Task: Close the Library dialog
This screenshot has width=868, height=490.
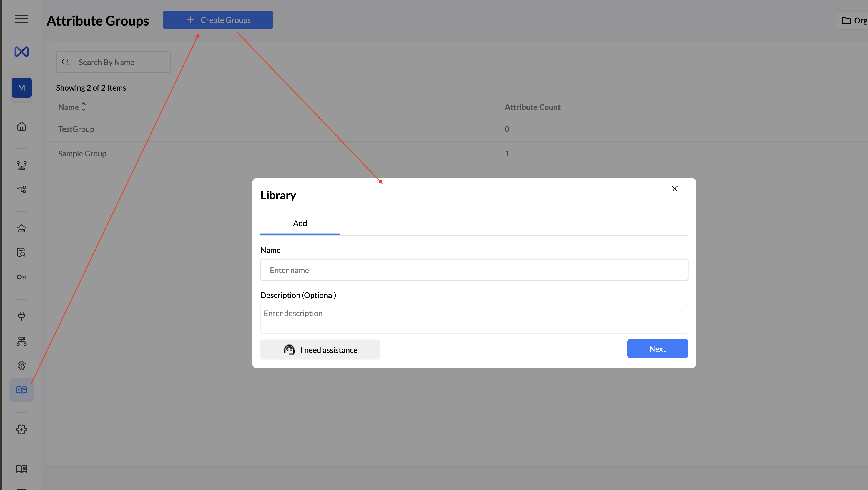Action: (674, 189)
